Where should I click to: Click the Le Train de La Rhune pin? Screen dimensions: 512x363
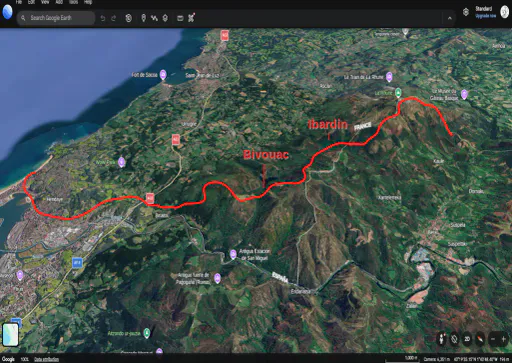click(x=389, y=77)
